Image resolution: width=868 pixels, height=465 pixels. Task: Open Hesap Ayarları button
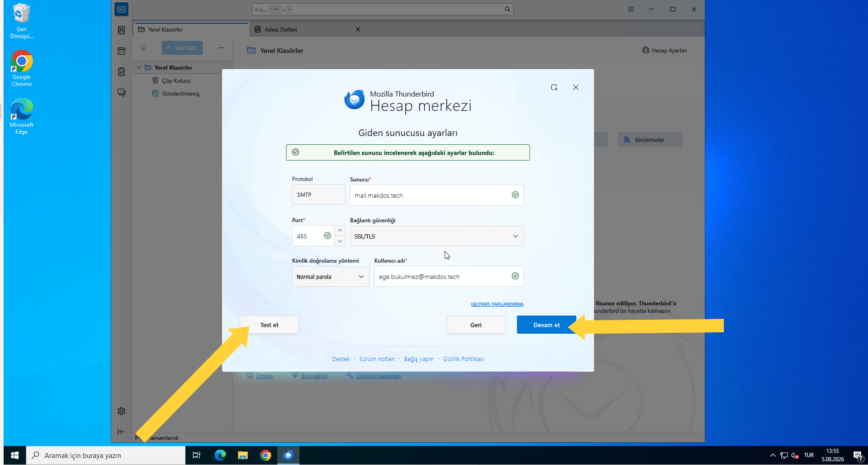coord(665,51)
